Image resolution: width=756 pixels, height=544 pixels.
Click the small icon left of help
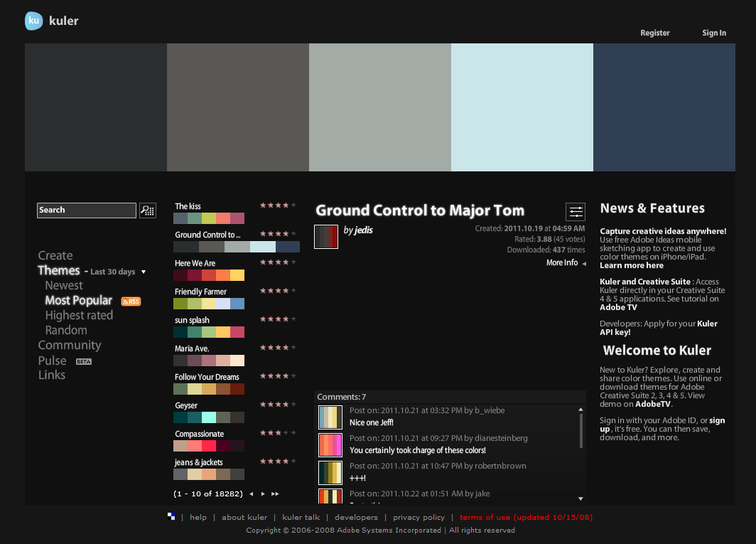(171, 516)
